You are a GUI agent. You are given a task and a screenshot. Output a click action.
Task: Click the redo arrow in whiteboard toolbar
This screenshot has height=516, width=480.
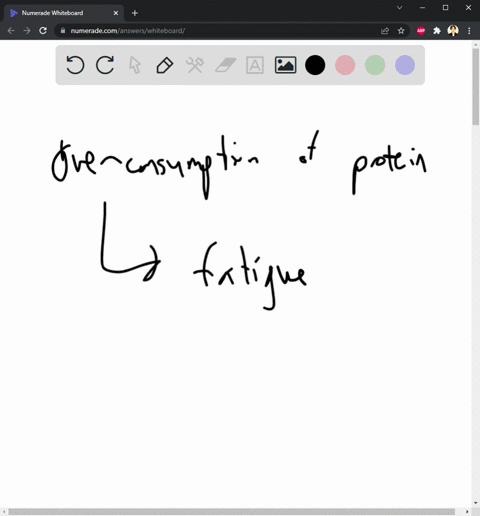click(105, 65)
